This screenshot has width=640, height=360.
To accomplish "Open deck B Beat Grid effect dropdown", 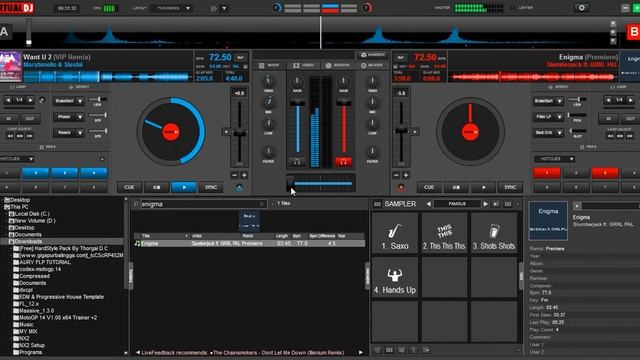I will (x=560, y=133).
